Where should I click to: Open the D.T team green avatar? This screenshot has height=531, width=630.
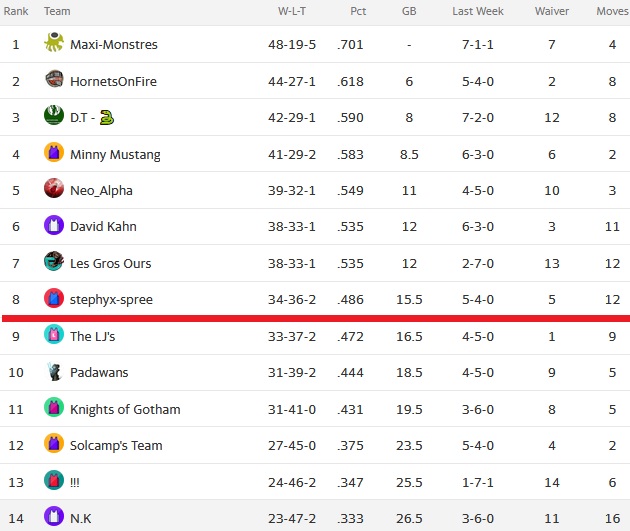tap(54, 115)
